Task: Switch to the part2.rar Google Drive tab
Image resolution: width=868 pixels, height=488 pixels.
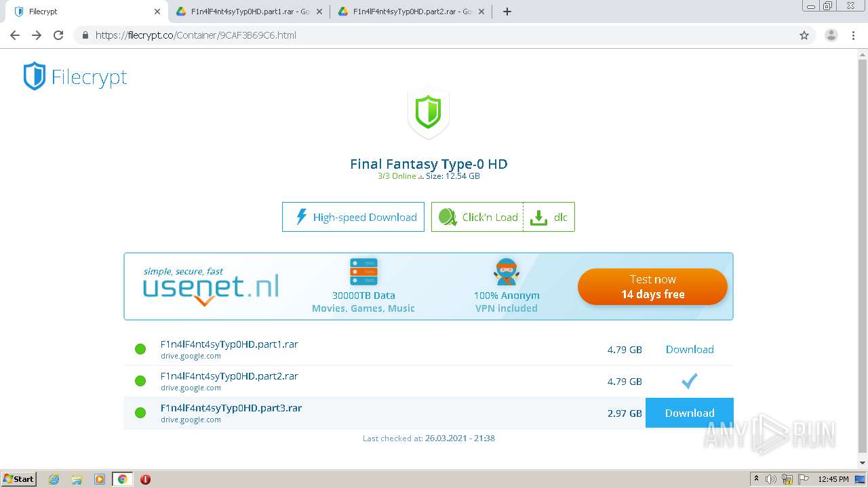Action: (x=411, y=12)
